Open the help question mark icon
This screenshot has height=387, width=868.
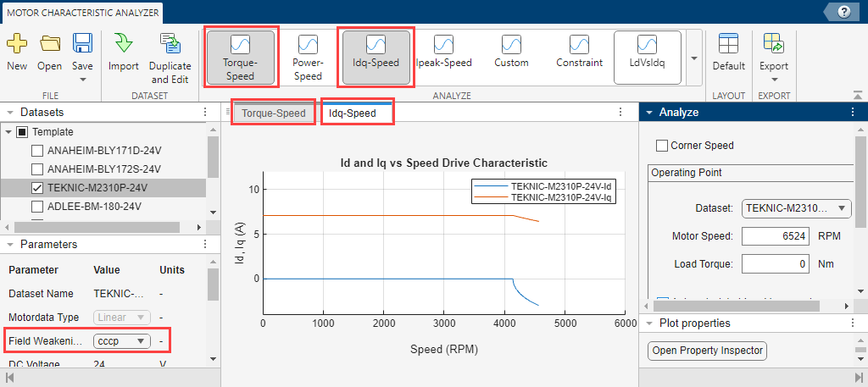[x=844, y=12]
